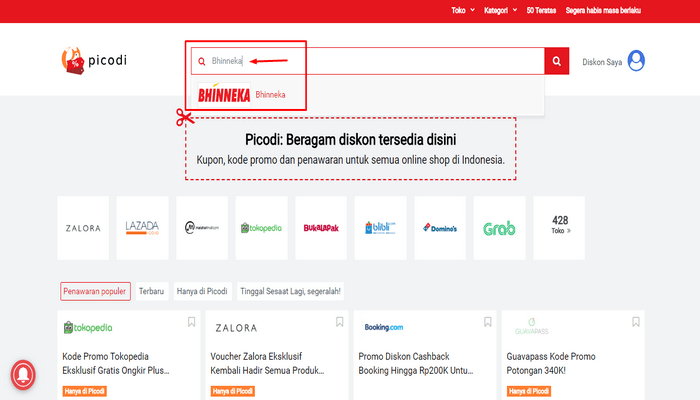Screen dimensions: 700x400
Task: Click the Diskon Saya link
Action: (x=602, y=62)
